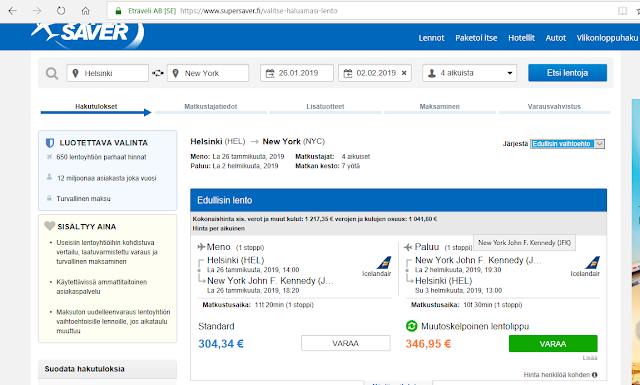
Task: Open the Lisää link
Action: [x=590, y=358]
